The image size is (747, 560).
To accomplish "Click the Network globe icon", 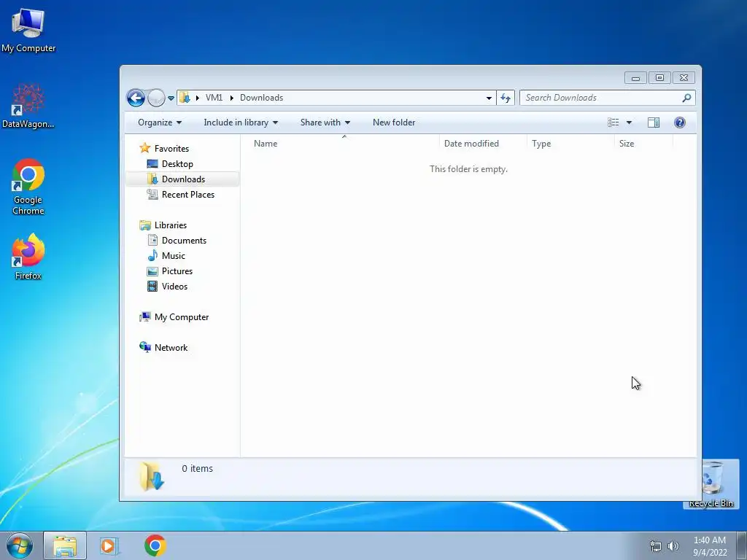I will (x=145, y=347).
